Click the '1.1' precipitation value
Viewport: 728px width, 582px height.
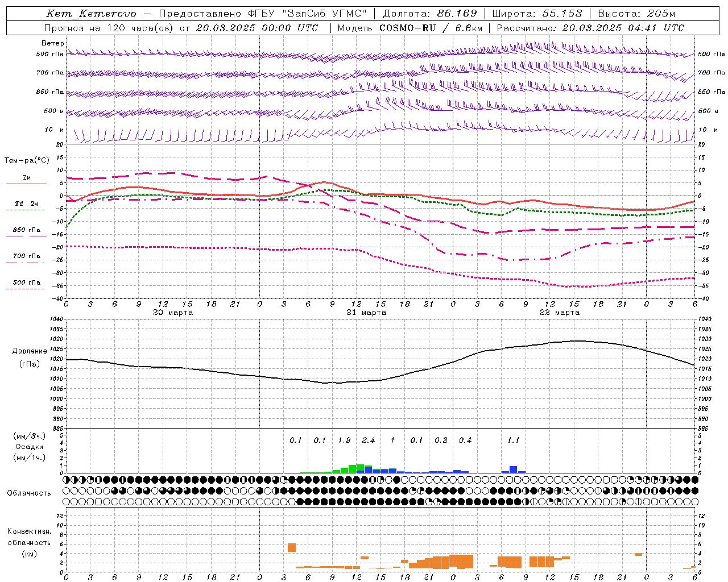513,440
